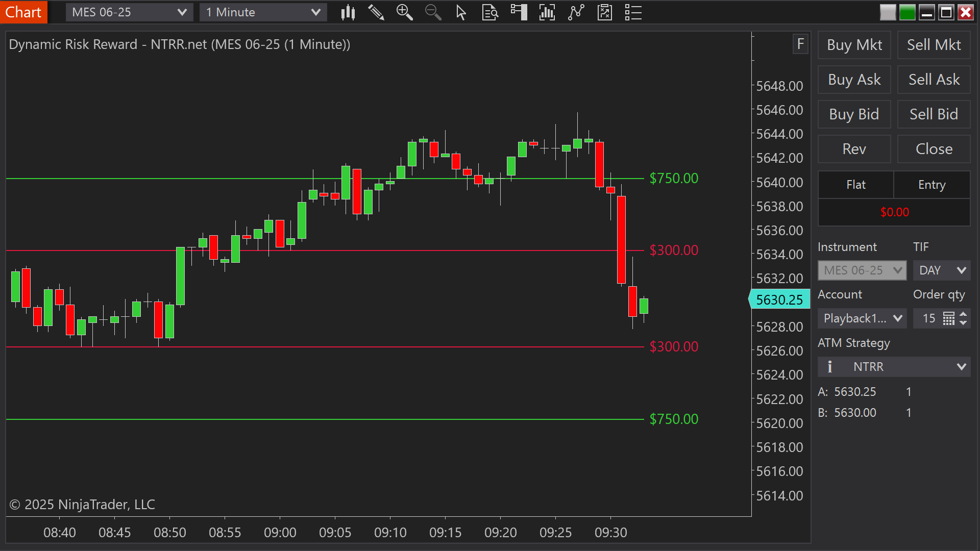Open chart Properties list icon
This screenshot has width=980, height=551.
(x=632, y=12)
